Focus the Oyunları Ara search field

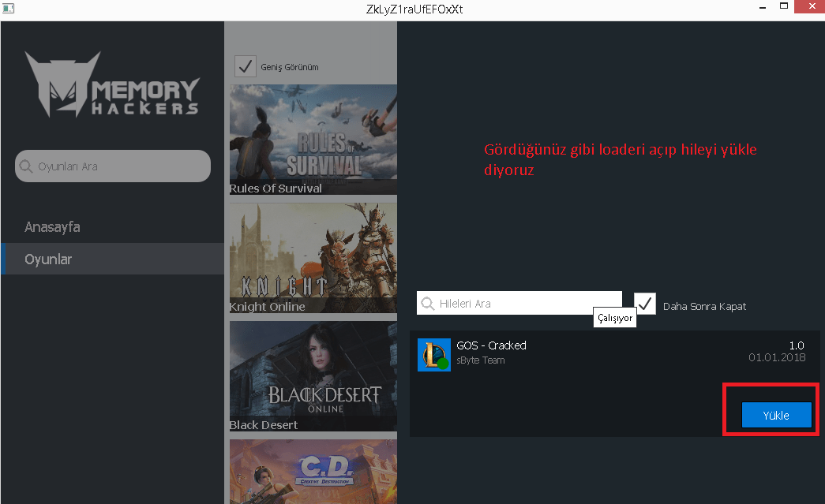(x=113, y=166)
